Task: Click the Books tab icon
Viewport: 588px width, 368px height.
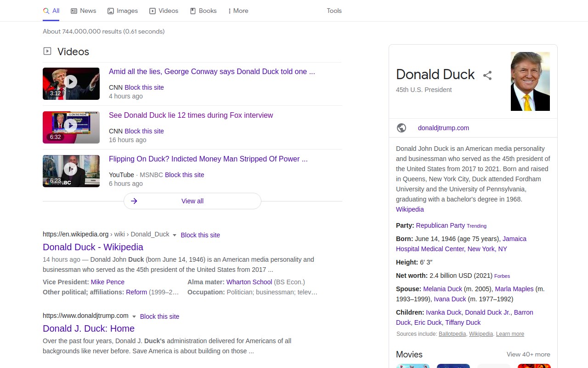Action: (193, 11)
